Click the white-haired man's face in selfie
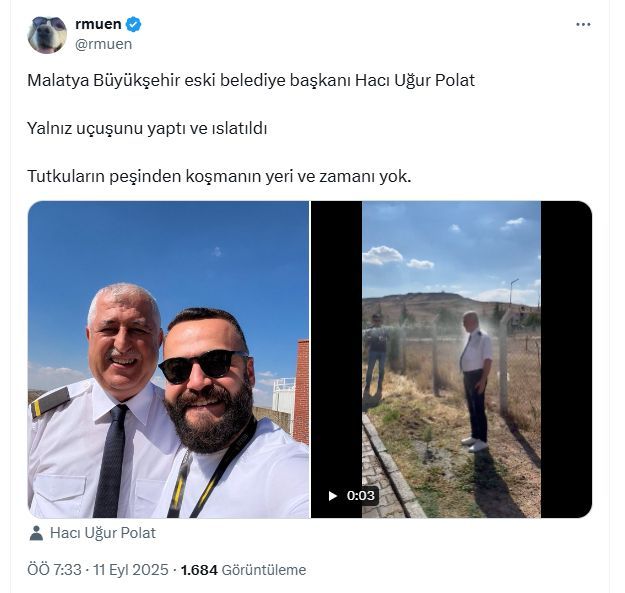The width and height of the screenshot is (625, 593). (122, 343)
